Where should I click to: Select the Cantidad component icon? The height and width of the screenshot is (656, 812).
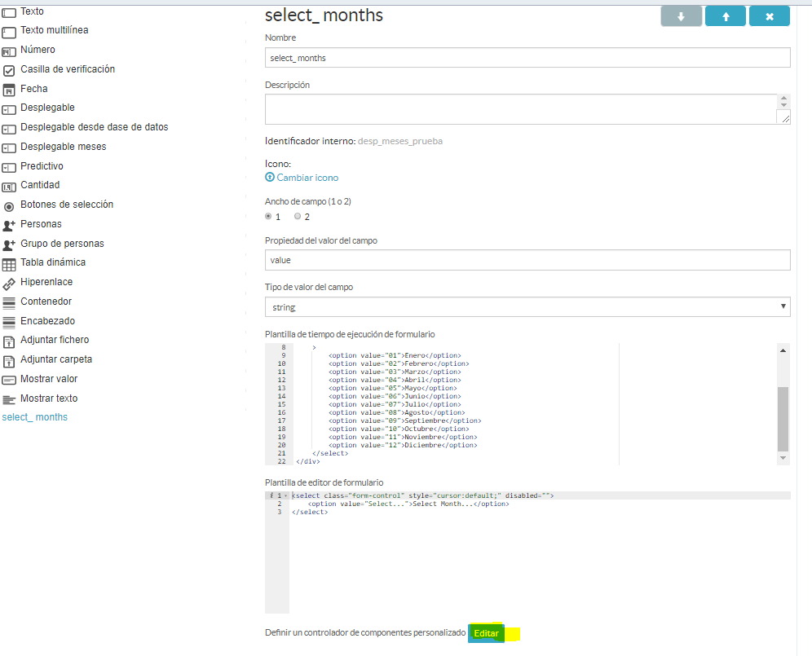[9, 187]
